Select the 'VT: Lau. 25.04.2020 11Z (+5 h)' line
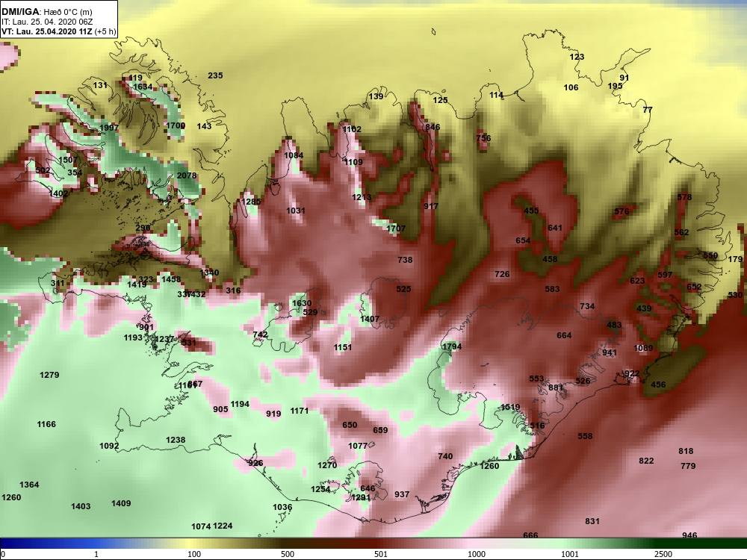Viewport: 747px width, 560px height. pyautogui.click(x=58, y=32)
